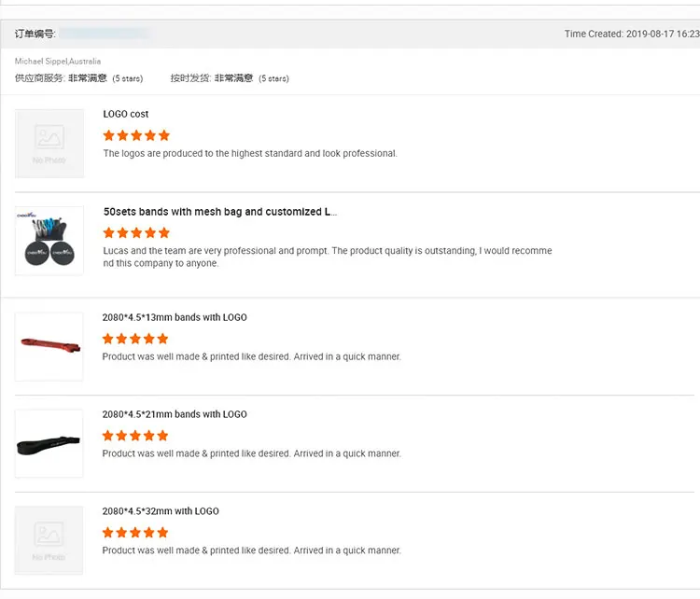This screenshot has width=700, height=599.
Task: Click the star rating for 2080*4.5*13mm bands
Action: coord(135,339)
